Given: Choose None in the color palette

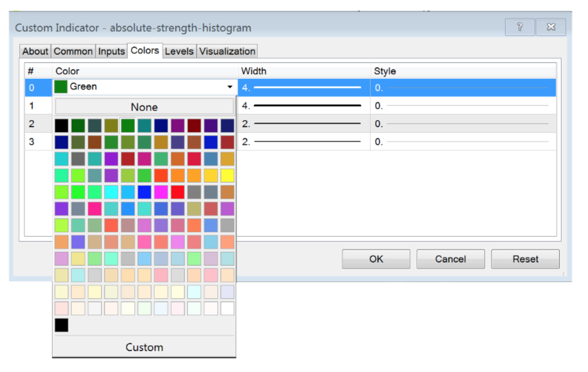Looking at the screenshot, I should pos(144,107).
